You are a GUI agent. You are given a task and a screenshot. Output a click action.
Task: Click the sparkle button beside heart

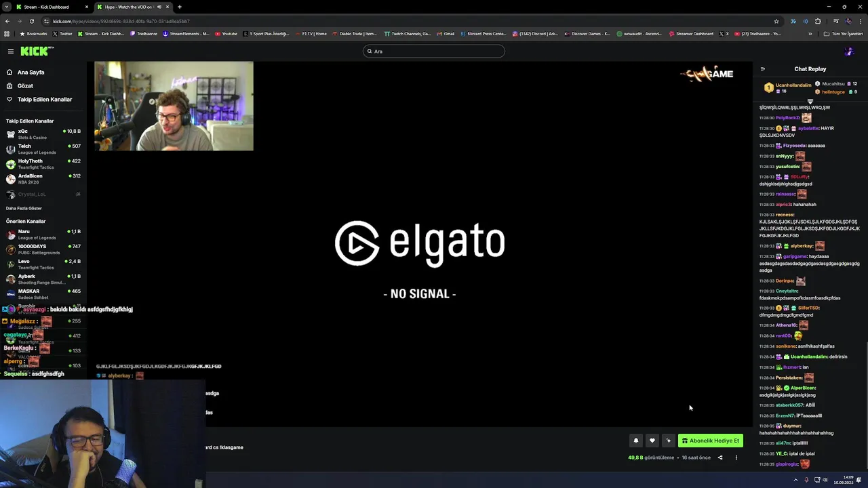(668, 441)
